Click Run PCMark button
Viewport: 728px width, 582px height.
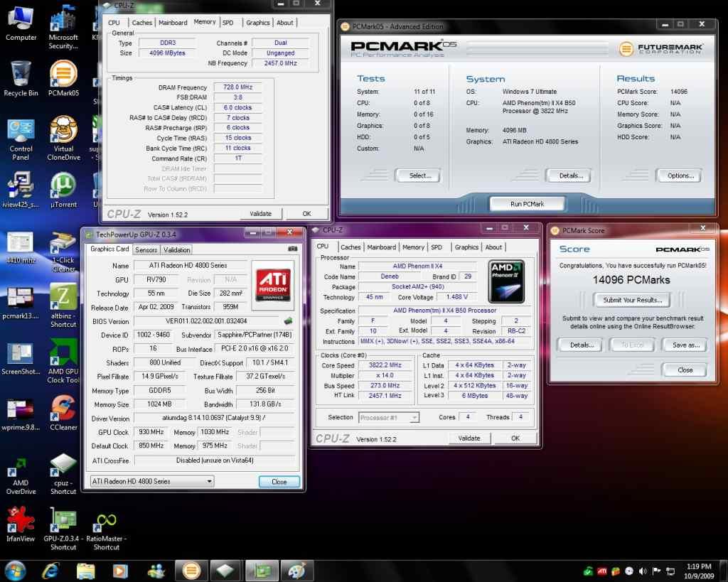527,204
